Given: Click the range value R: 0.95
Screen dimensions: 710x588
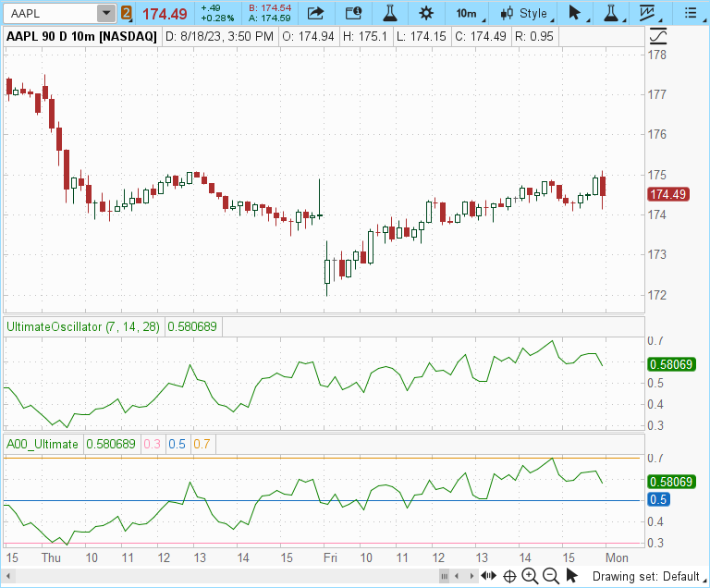Looking at the screenshot, I should 534,36.
